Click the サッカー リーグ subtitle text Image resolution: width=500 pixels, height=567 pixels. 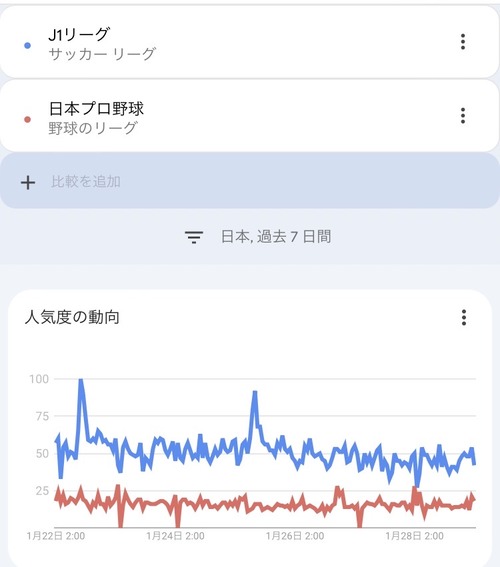pyautogui.click(x=102, y=54)
